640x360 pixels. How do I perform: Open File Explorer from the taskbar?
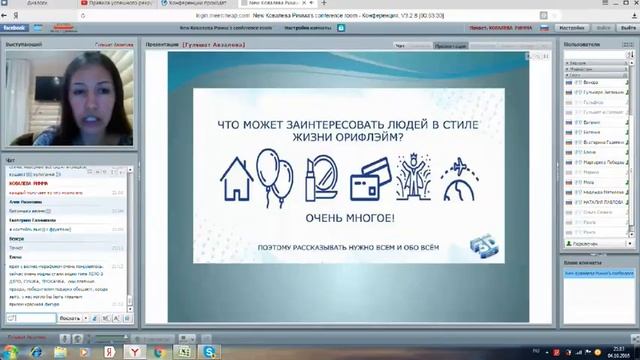[60, 352]
